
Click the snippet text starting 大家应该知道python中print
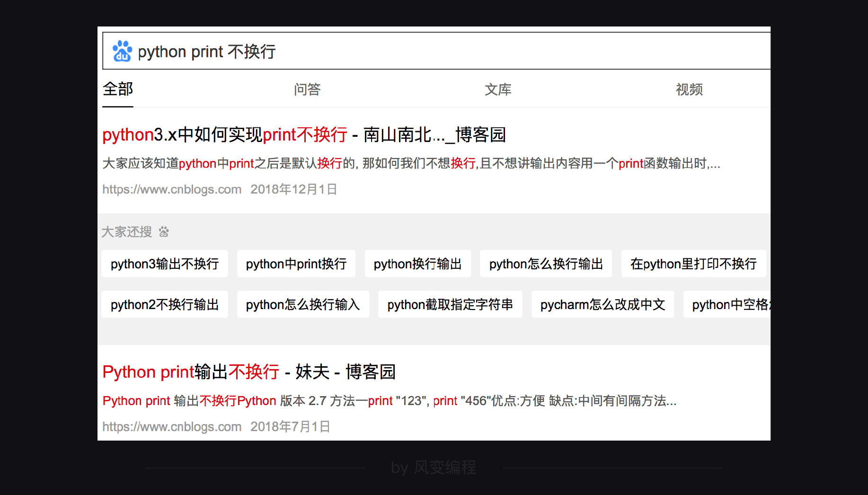click(x=411, y=164)
